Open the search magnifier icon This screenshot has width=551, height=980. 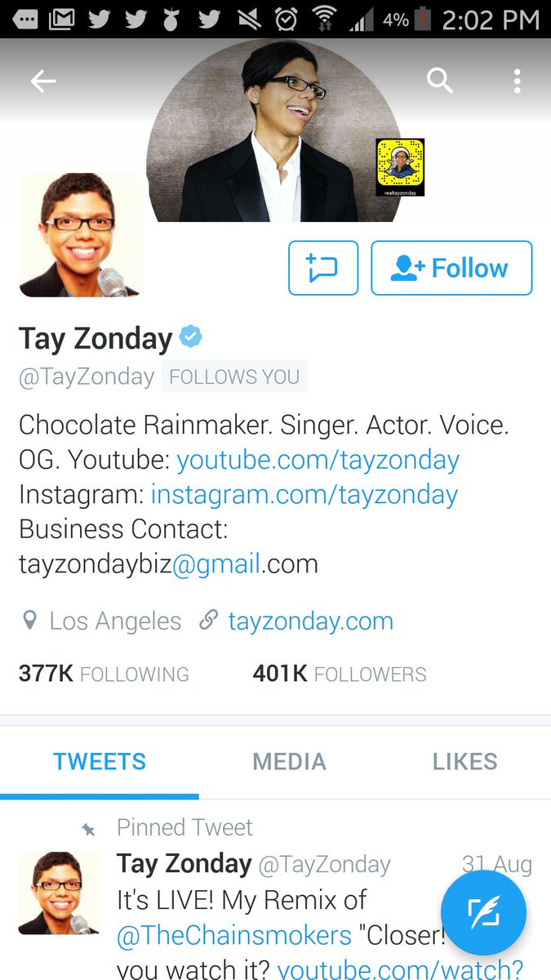[x=440, y=80]
